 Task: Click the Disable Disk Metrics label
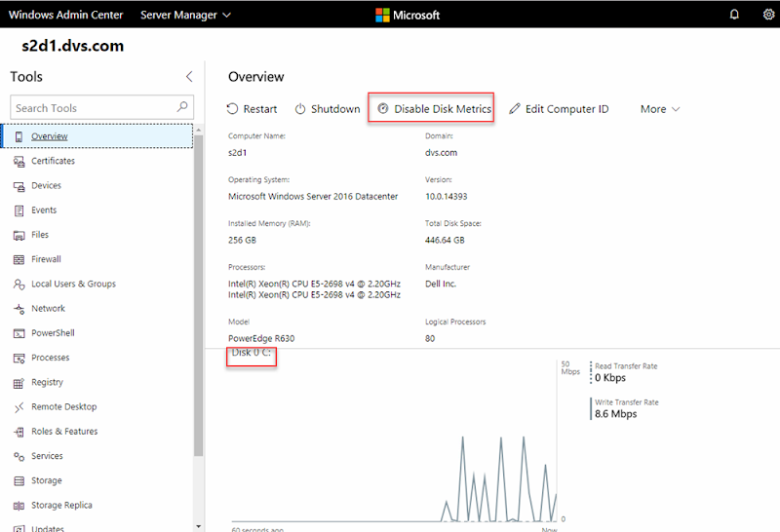coord(443,109)
